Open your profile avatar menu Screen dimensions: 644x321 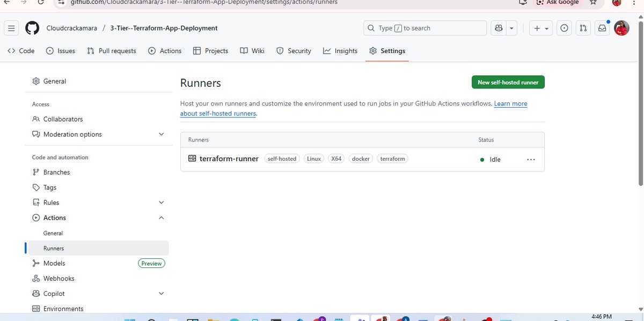pos(621,28)
